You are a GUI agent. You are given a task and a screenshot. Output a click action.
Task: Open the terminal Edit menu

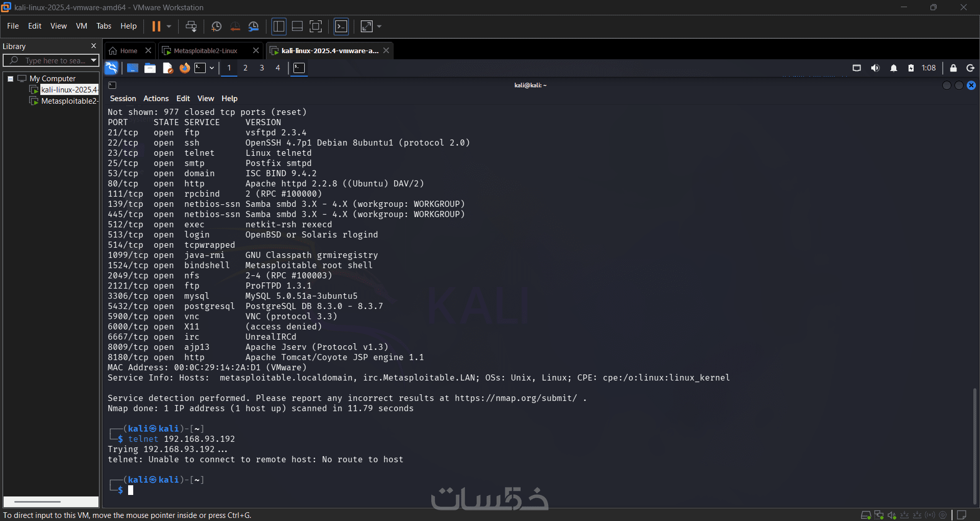183,99
